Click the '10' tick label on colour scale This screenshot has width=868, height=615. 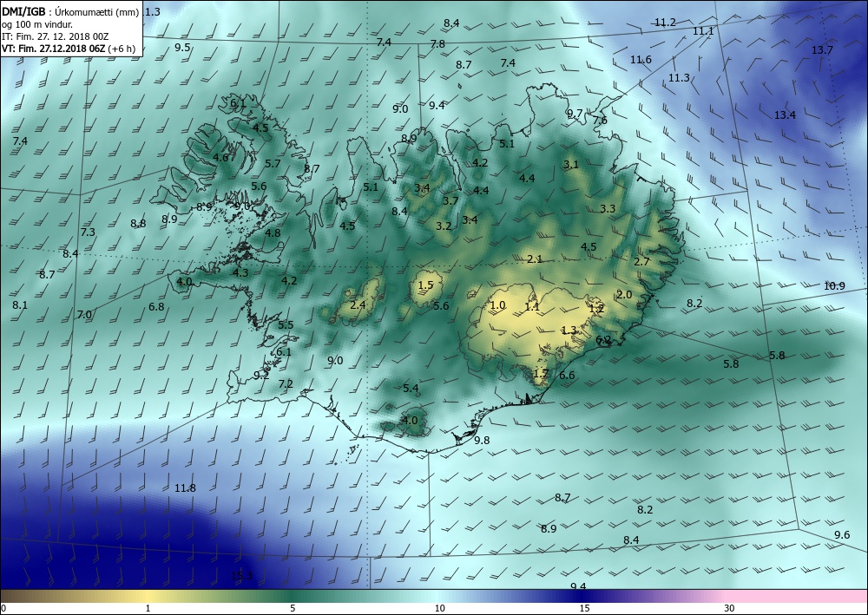tap(439, 609)
